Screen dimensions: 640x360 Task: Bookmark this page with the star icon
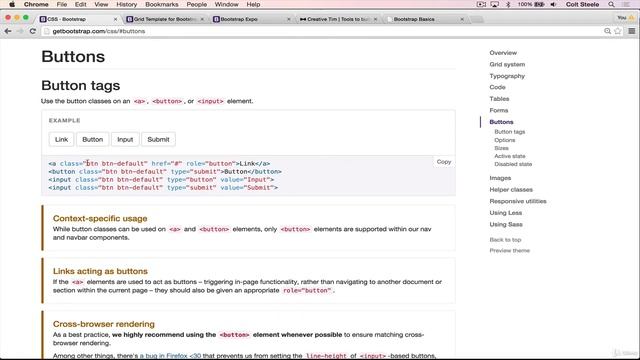(x=618, y=31)
